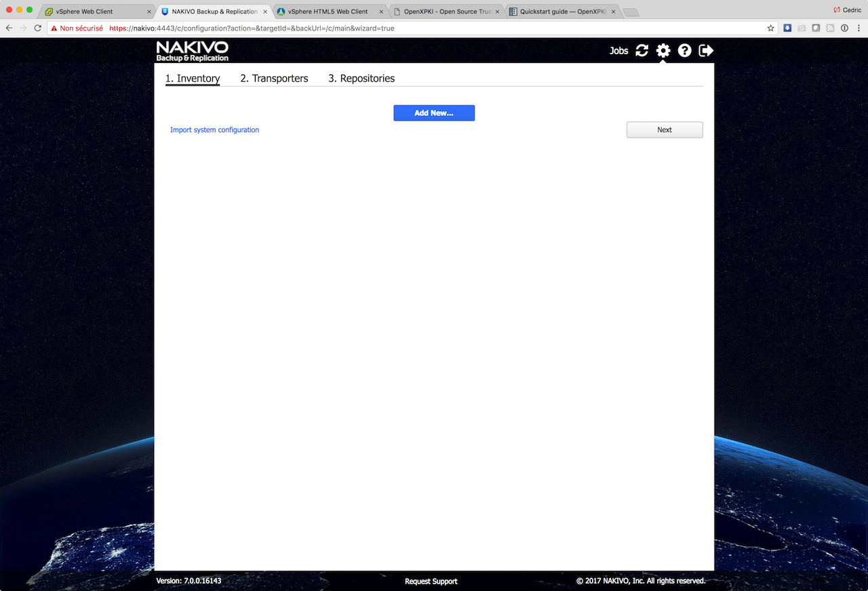Viewport: 868px width, 591px height.
Task: Open the help question mark icon
Action: 685,51
